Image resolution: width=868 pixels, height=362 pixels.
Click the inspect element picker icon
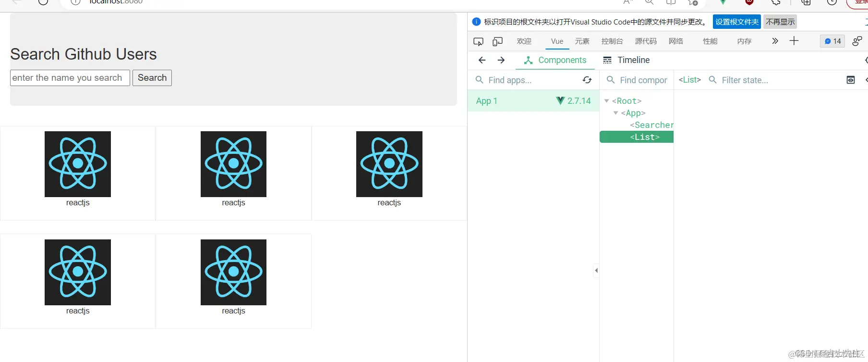point(478,41)
